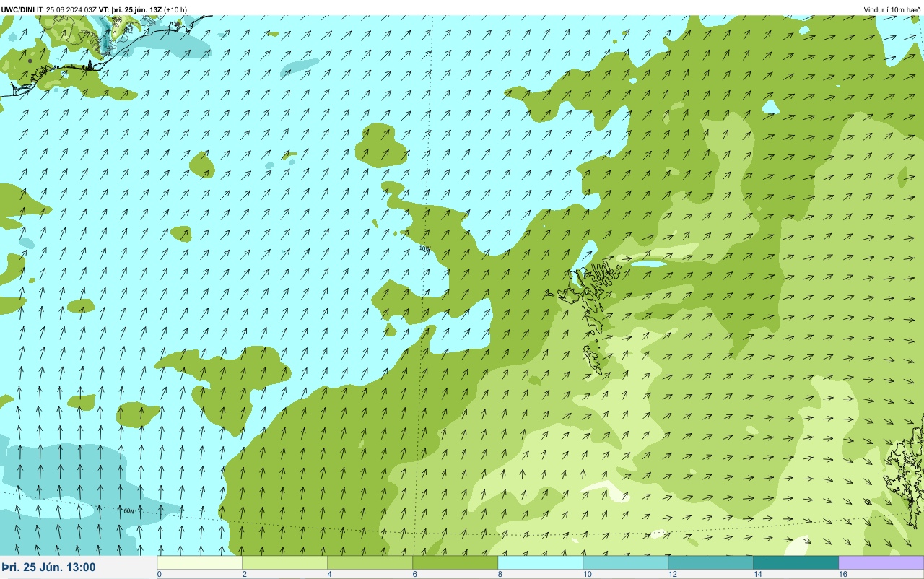Click the dark teal 14–16 legend swatch
This screenshot has width=924, height=579.
coord(796,562)
